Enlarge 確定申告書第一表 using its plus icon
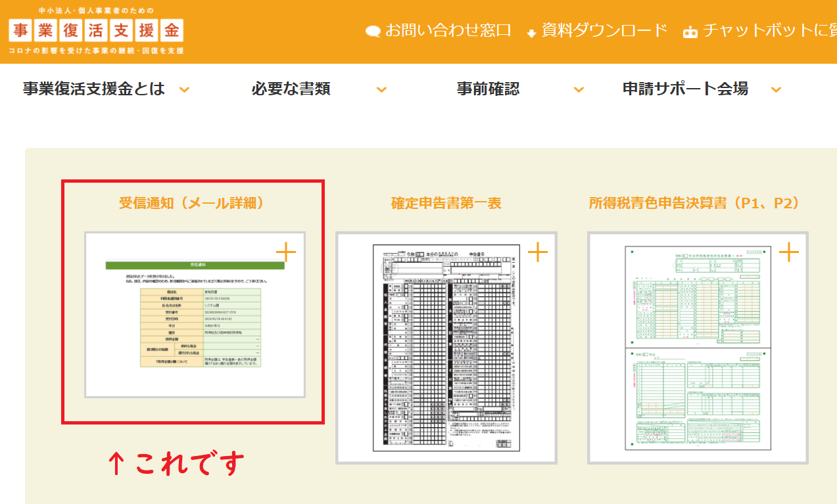The height and width of the screenshot is (504, 837). (x=538, y=252)
